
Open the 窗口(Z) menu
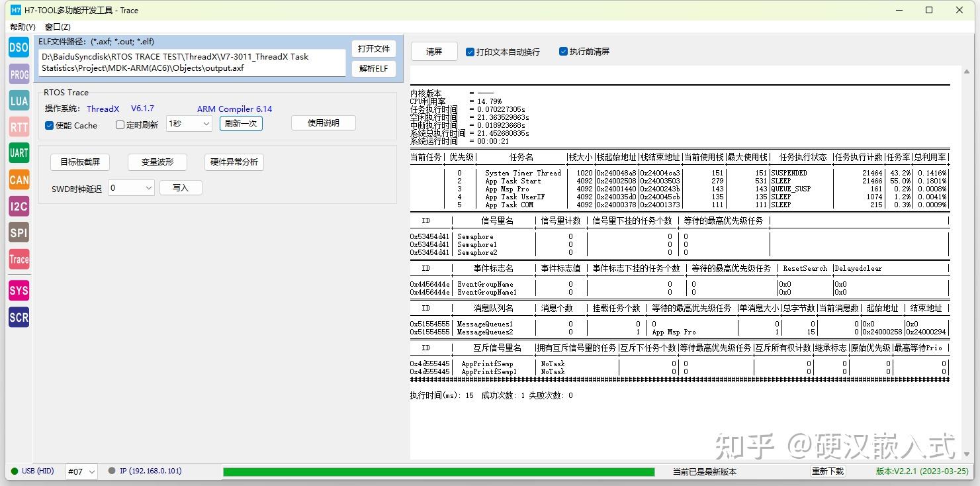click(x=58, y=27)
